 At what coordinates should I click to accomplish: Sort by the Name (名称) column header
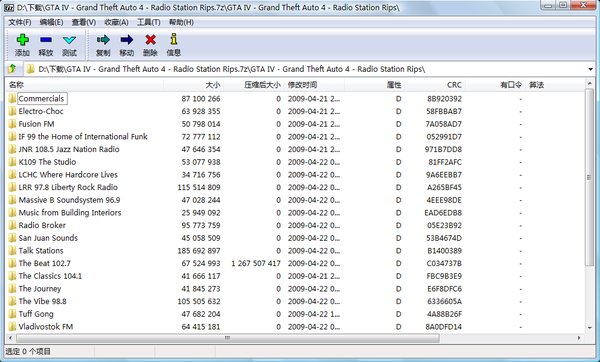84,85
